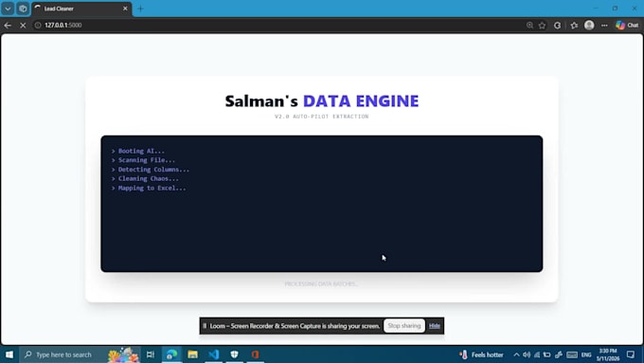Click the Salman's DATA ENGINE heading
Image resolution: width=644 pixels, height=363 pixels.
pyautogui.click(x=322, y=101)
